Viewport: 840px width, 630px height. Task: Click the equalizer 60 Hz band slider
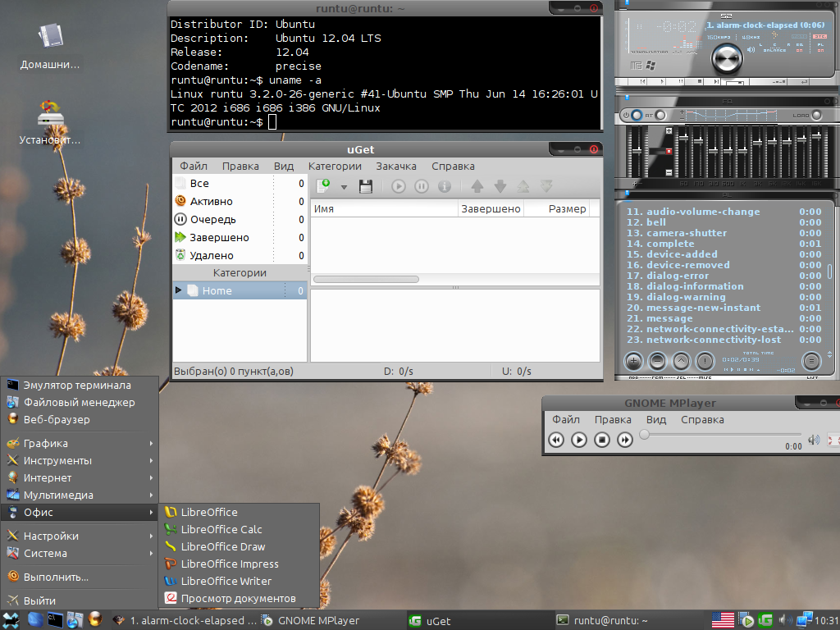coord(683,153)
